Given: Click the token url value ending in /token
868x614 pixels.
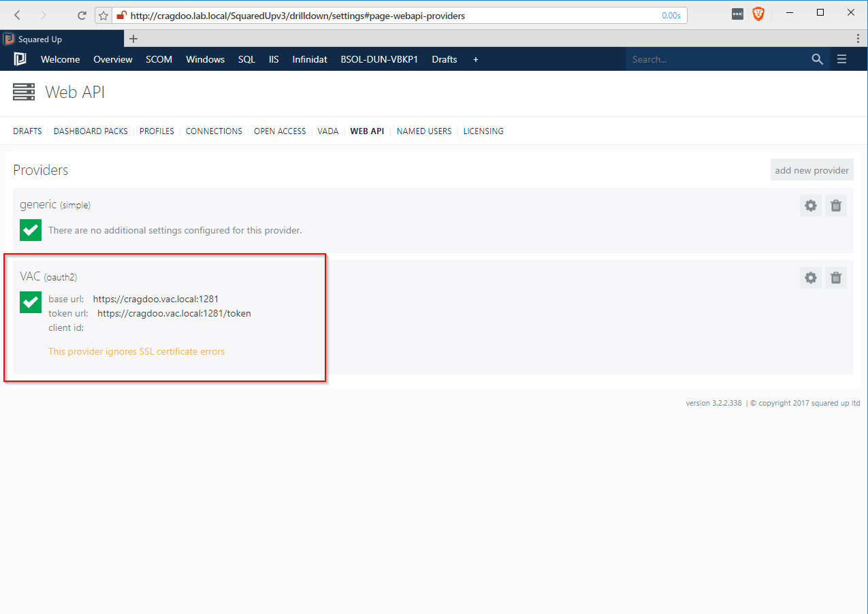Looking at the screenshot, I should [x=174, y=314].
